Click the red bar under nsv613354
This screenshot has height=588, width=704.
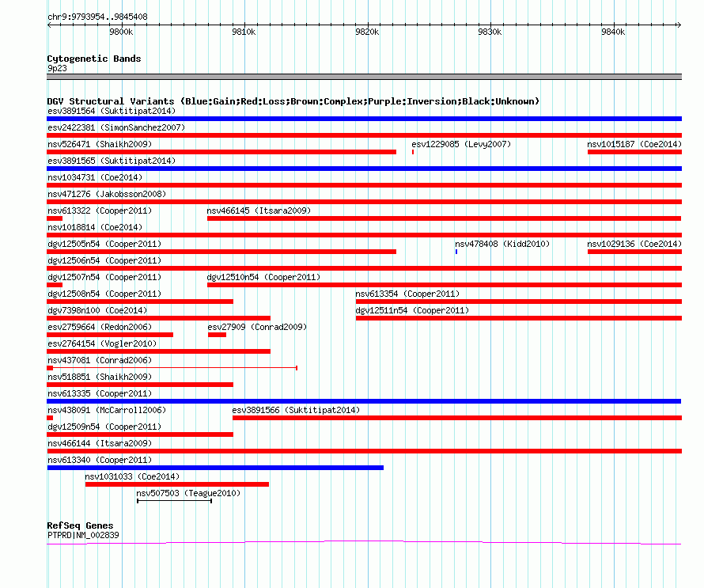pos(519,302)
